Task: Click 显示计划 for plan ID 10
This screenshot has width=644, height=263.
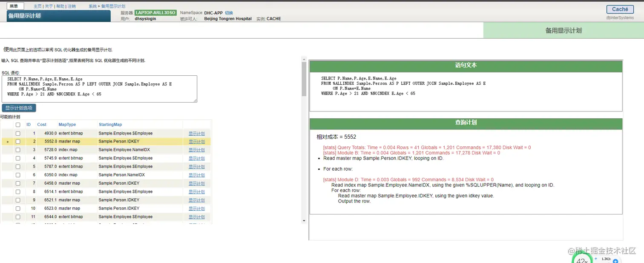Action: click(197, 209)
